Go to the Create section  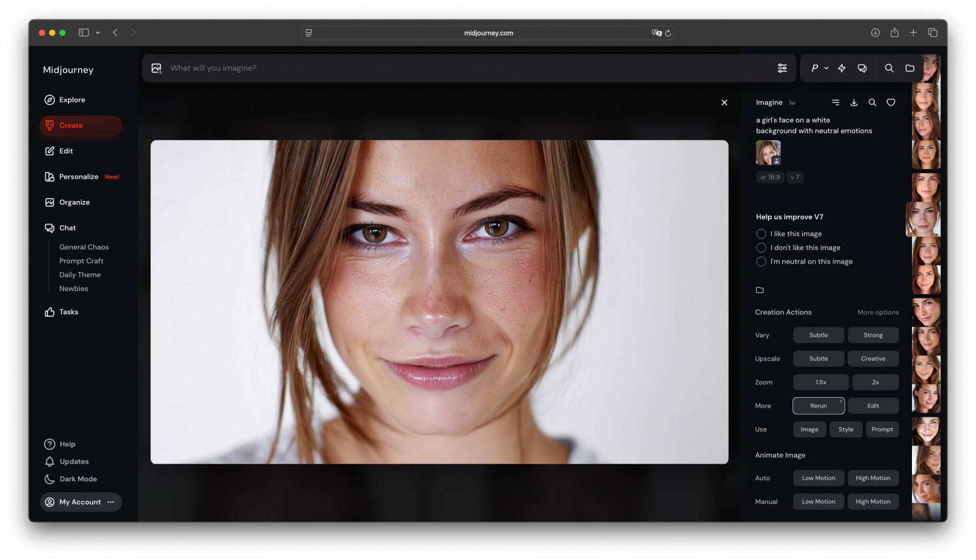[x=81, y=126]
